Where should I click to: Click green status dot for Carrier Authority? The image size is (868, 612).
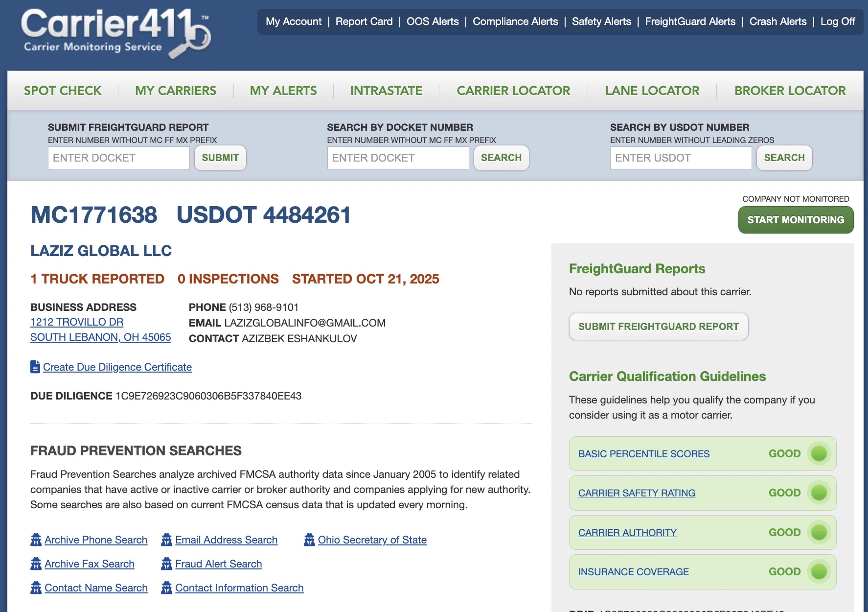click(x=819, y=532)
